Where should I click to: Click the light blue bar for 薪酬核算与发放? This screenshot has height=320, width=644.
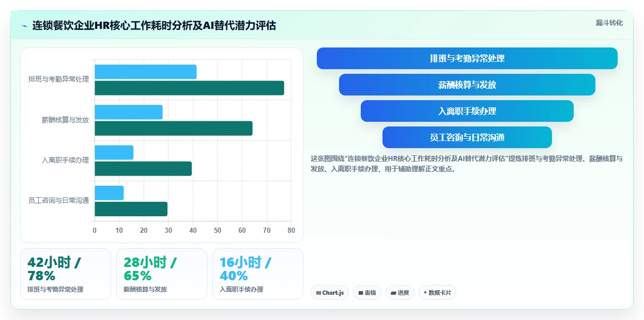click(129, 112)
